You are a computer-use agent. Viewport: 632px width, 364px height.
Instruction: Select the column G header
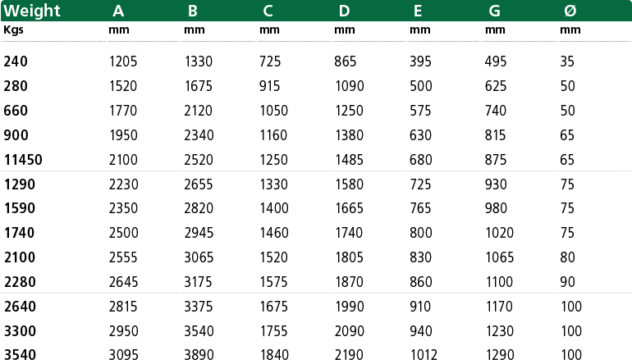pyautogui.click(x=495, y=11)
